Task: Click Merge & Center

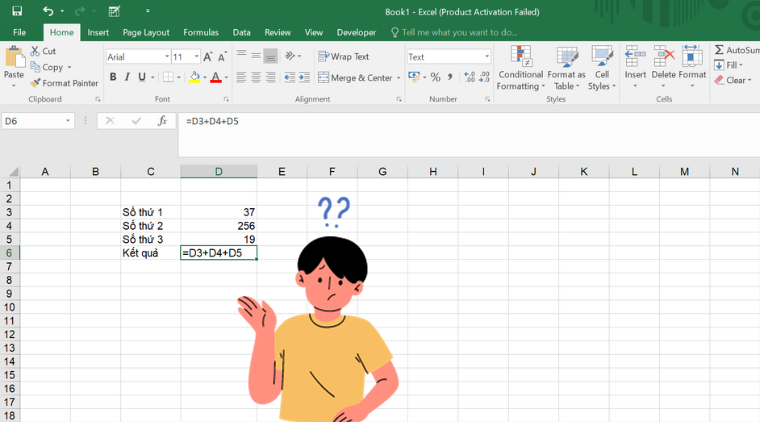Action: click(355, 78)
